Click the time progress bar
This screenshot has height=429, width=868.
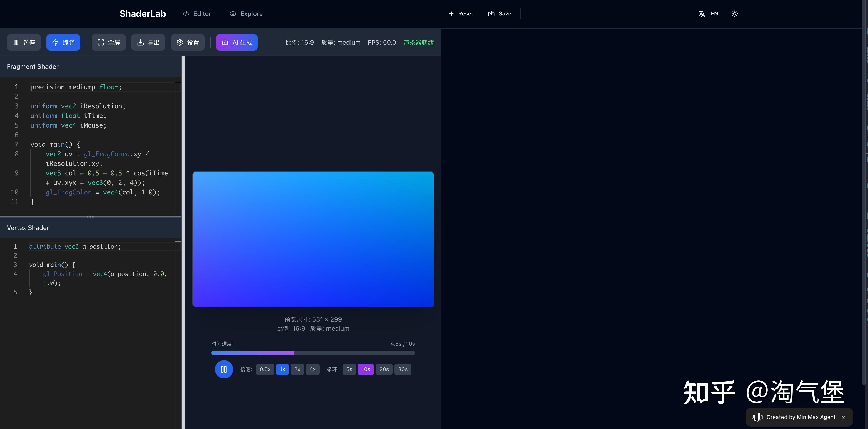pyautogui.click(x=313, y=353)
